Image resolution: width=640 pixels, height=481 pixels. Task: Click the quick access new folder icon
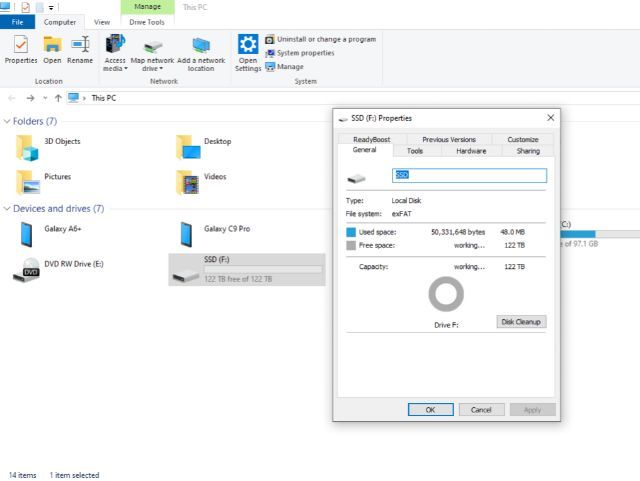pos(40,7)
